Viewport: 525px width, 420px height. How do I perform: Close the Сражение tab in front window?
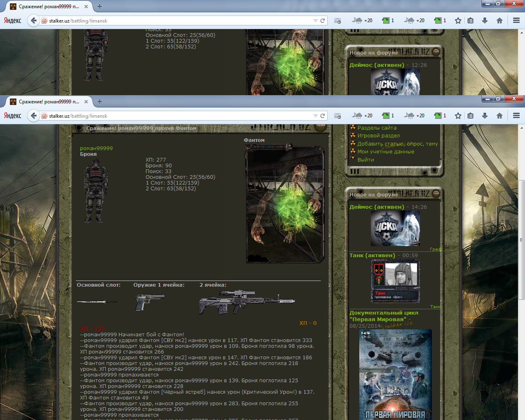click(x=86, y=102)
